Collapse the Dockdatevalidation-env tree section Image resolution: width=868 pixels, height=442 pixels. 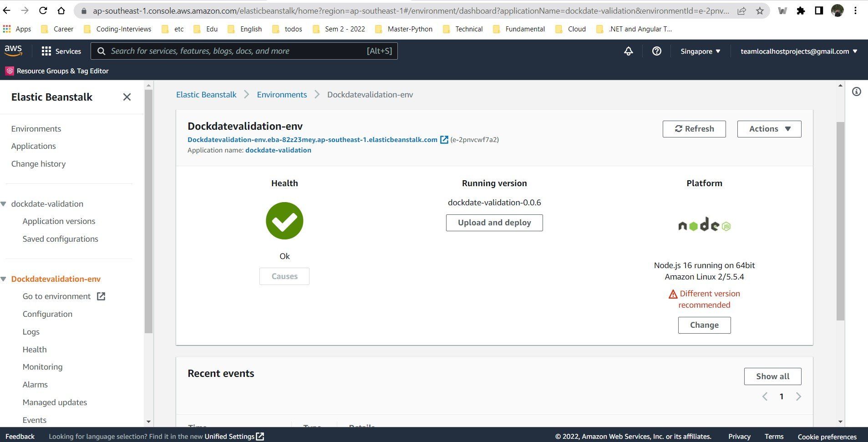tap(3, 279)
